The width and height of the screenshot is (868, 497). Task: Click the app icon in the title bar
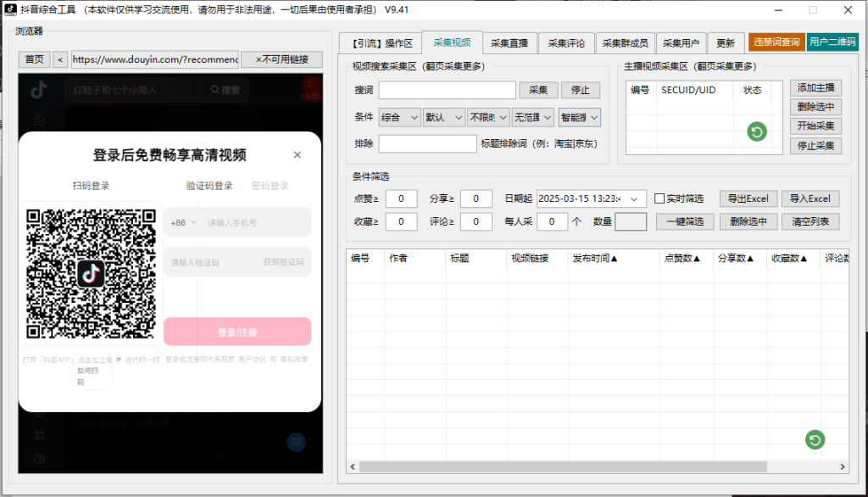pos(9,10)
